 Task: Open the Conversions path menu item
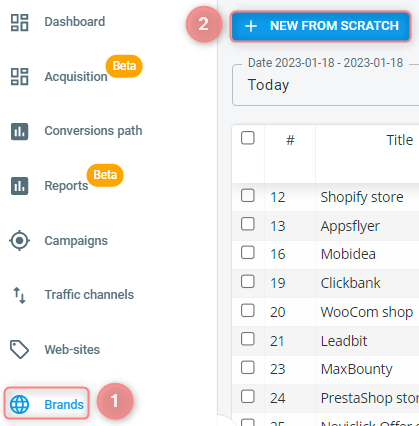click(x=93, y=131)
